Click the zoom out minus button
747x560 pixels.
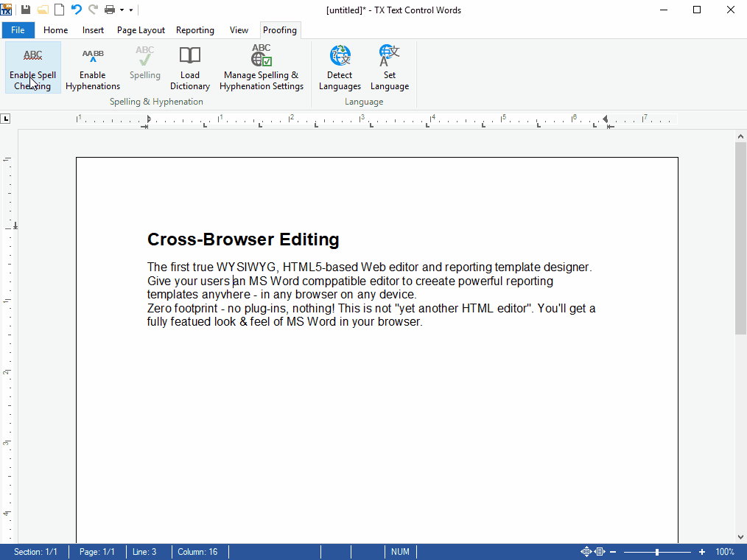click(613, 552)
